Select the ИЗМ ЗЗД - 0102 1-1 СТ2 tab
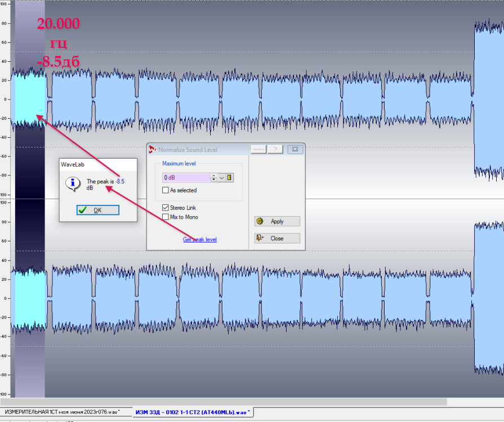The width and height of the screenshot is (504, 422). click(x=193, y=412)
